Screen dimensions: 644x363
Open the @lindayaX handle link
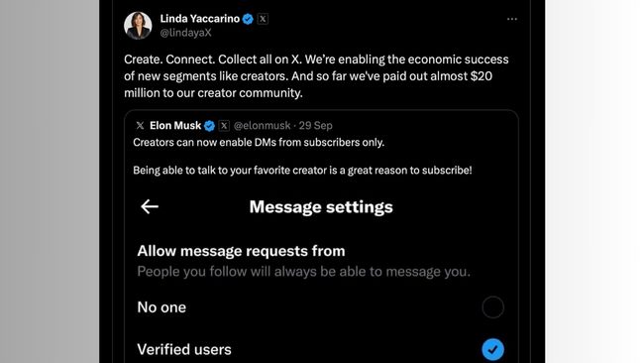185,33
